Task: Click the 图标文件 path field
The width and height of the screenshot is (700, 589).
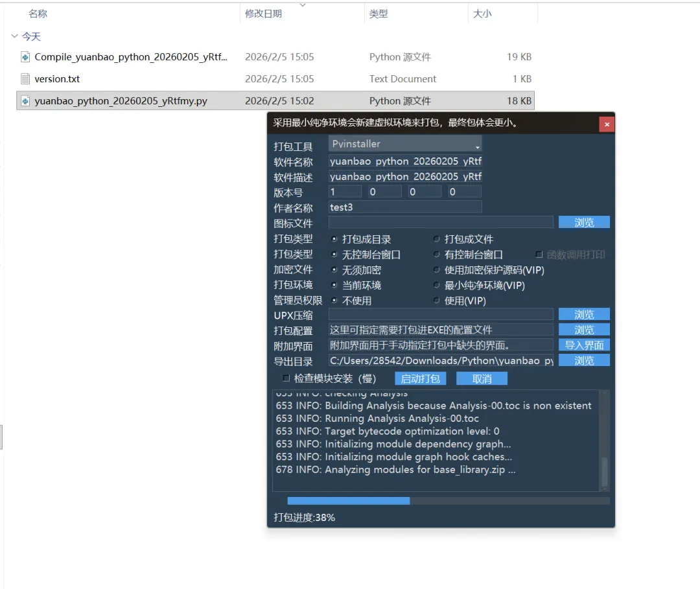Action: point(441,222)
